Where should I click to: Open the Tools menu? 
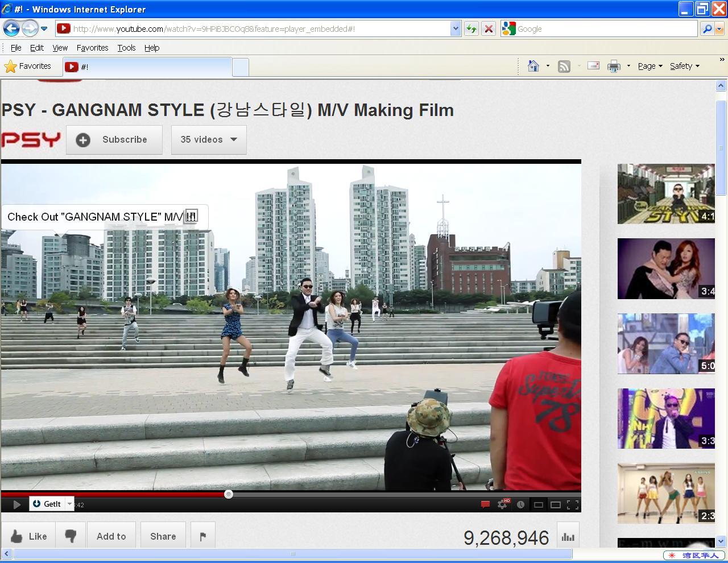click(126, 48)
